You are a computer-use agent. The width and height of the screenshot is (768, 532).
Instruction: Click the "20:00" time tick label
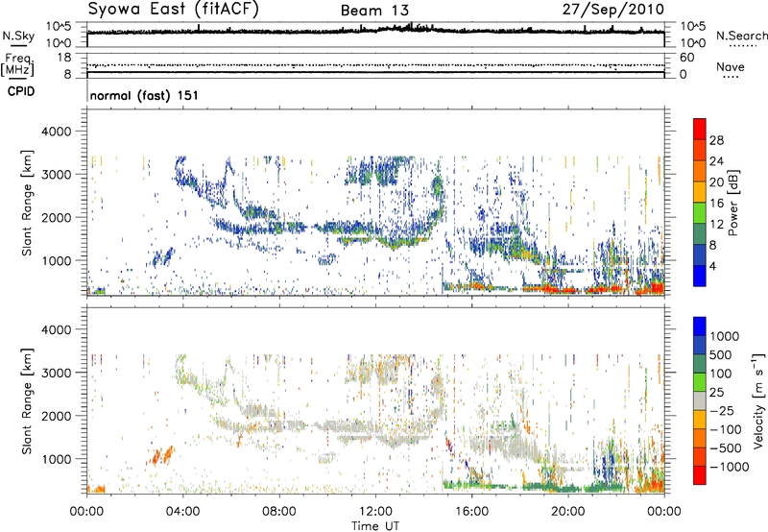pos(567,512)
